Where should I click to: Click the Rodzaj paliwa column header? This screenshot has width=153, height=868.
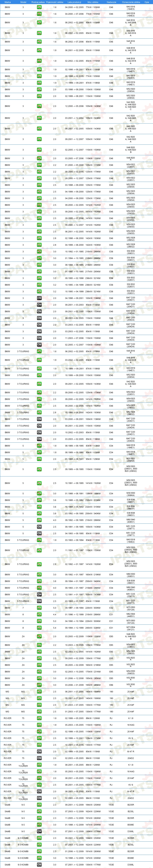[x=38, y=2]
